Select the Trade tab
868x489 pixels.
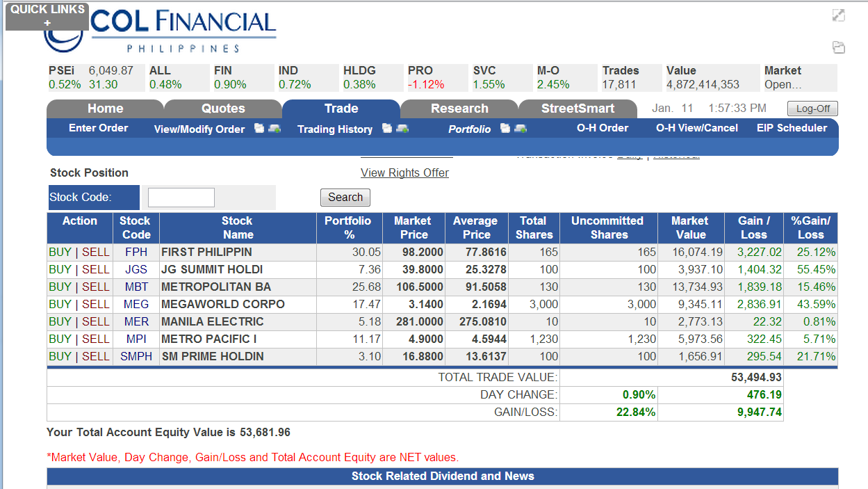coord(341,109)
